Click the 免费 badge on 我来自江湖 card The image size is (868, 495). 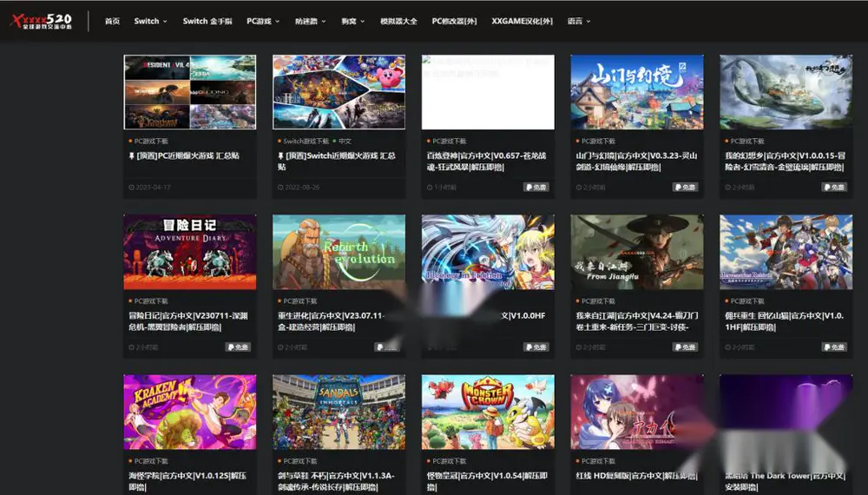685,347
